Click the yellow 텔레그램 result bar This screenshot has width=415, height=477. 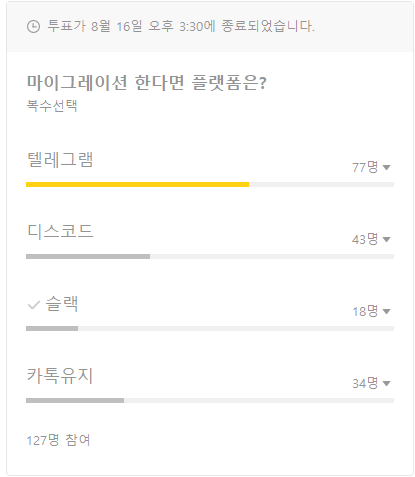point(137,184)
